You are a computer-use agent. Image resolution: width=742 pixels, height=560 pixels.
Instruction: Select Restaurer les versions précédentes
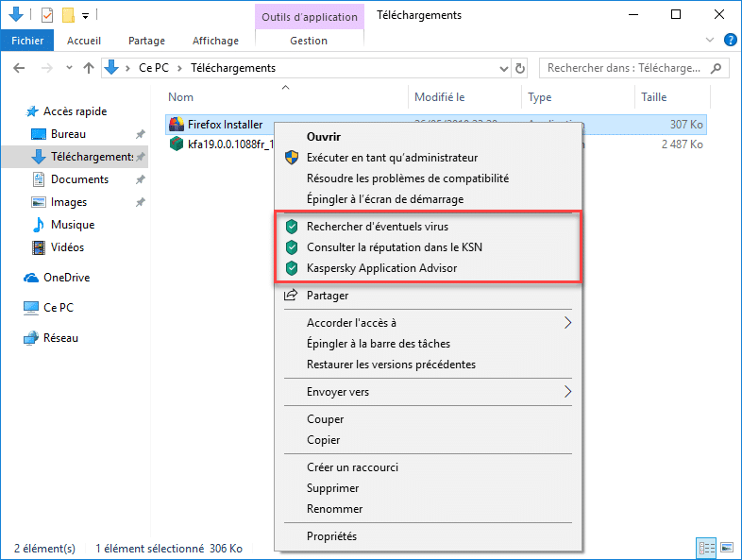coord(392,365)
